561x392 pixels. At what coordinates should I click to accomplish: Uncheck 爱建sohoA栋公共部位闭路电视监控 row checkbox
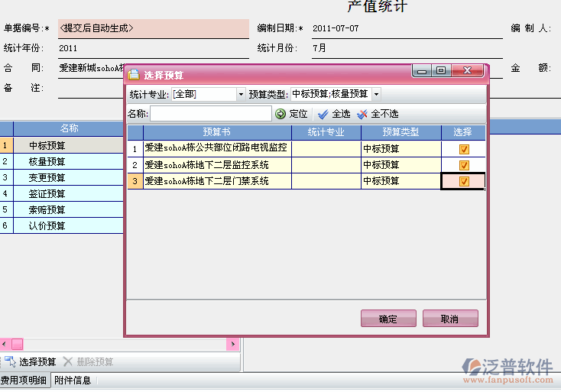464,149
